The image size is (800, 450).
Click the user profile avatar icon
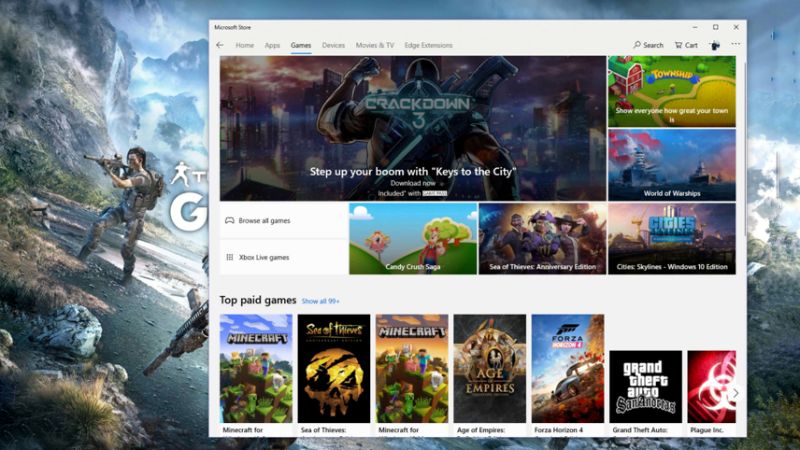click(x=715, y=45)
